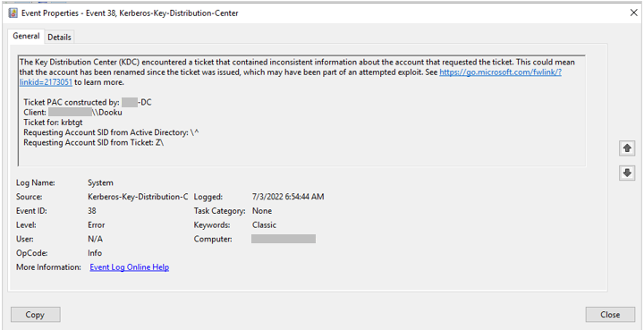The image size is (644, 330).
Task: Click the linkid=2173051 link text
Action: (x=46, y=82)
